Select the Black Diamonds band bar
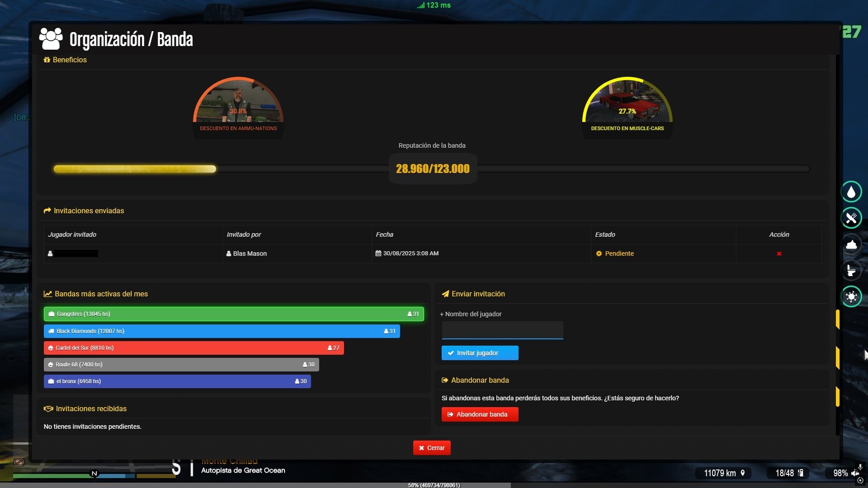This screenshot has height=488, width=868. click(x=222, y=331)
